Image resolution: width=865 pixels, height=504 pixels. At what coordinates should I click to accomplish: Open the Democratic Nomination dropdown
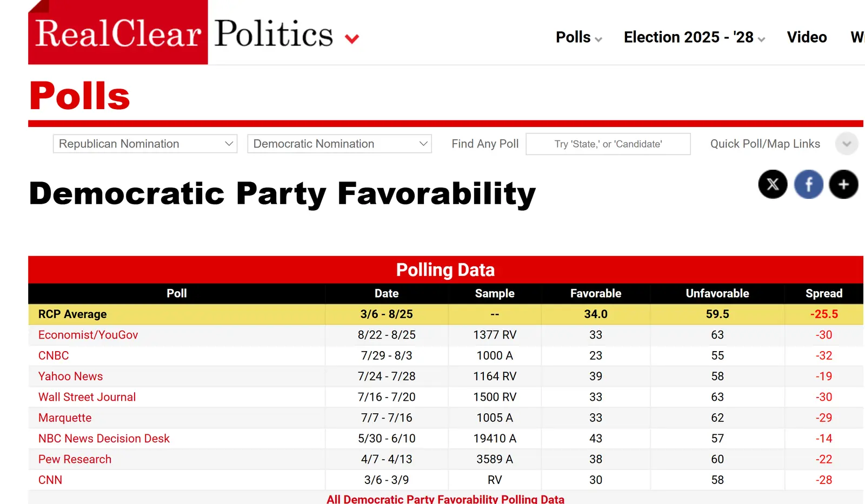coord(339,144)
